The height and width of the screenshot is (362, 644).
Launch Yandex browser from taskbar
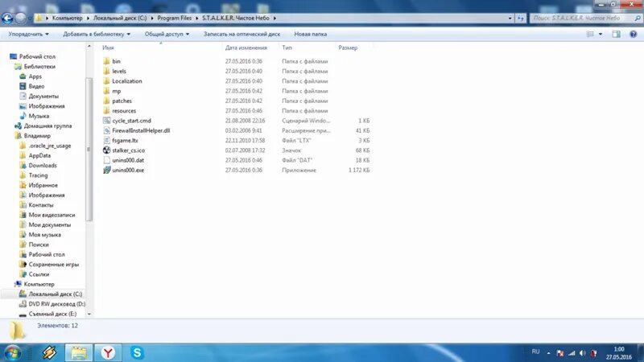click(108, 352)
